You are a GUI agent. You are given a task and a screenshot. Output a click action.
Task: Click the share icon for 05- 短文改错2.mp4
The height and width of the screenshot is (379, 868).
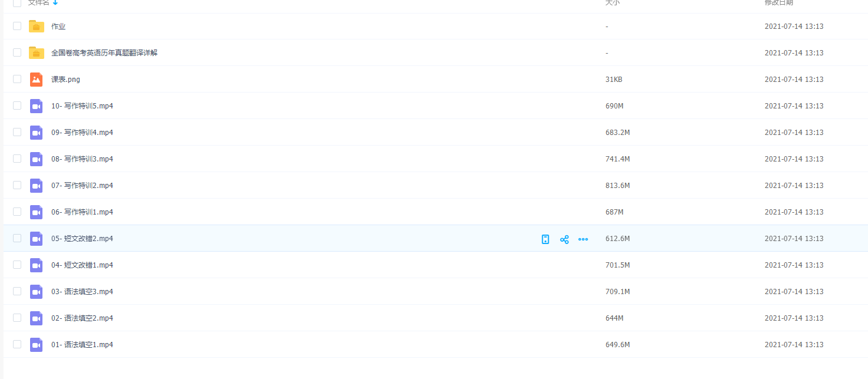[564, 239]
